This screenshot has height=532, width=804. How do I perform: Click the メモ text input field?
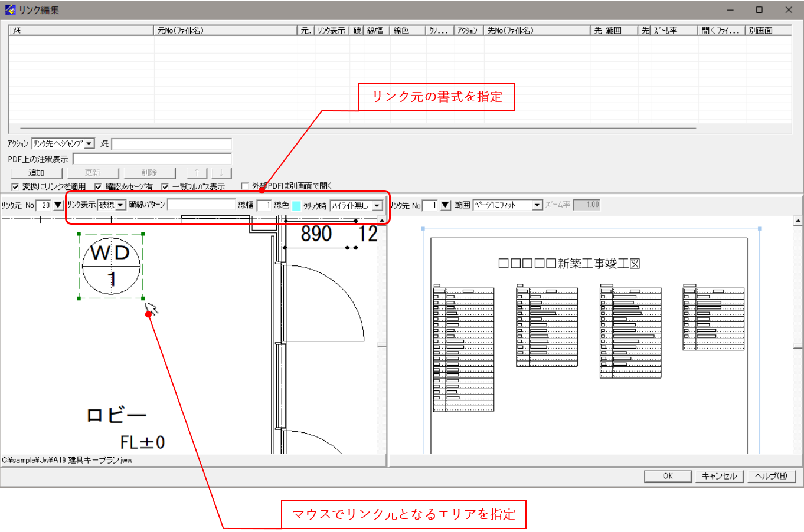pos(171,143)
